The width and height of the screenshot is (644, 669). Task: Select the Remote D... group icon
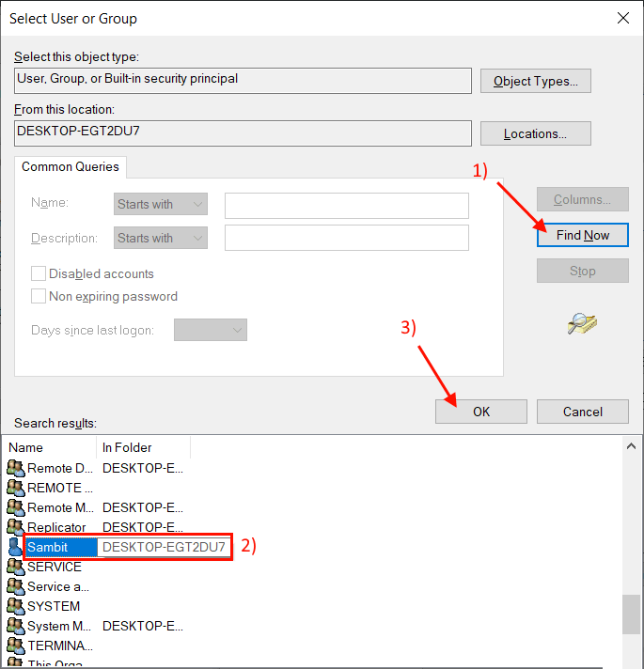click(16, 468)
